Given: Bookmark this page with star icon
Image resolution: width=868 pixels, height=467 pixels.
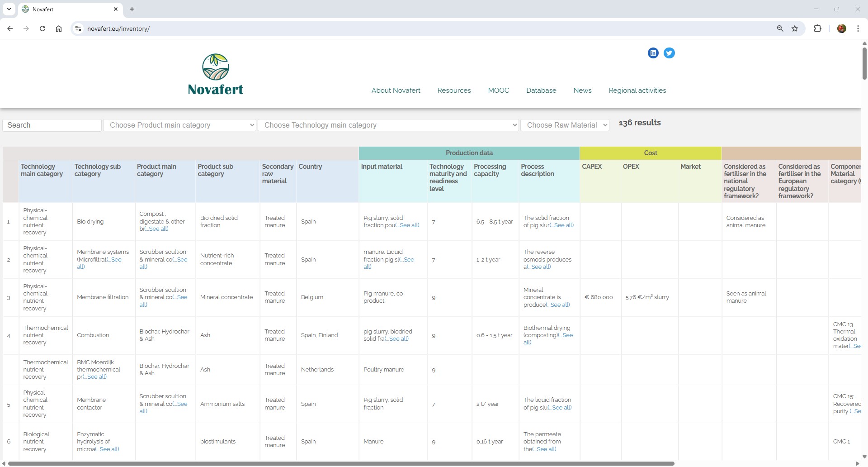Looking at the screenshot, I should [795, 29].
